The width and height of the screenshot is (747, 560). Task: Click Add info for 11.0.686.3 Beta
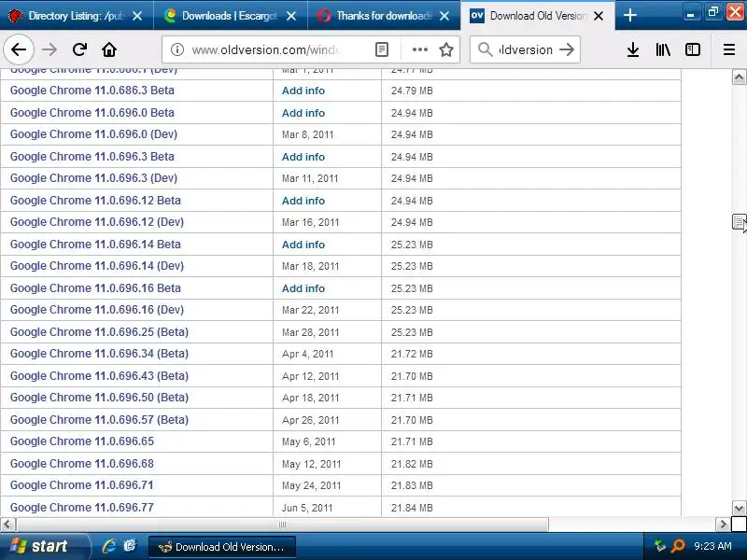click(303, 91)
